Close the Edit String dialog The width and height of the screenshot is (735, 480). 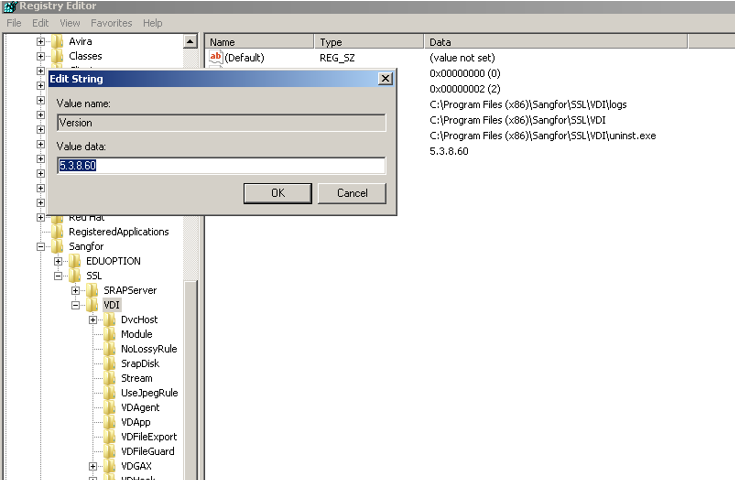(385, 78)
